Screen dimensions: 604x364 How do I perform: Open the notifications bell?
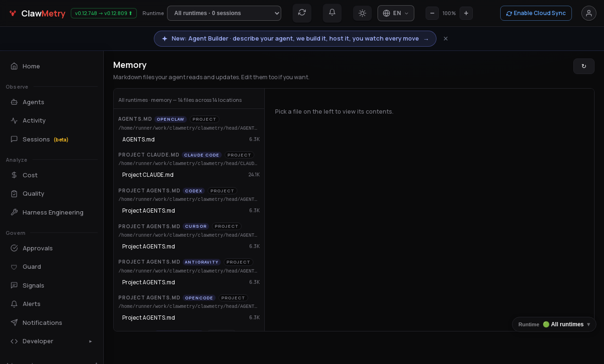[x=332, y=13]
